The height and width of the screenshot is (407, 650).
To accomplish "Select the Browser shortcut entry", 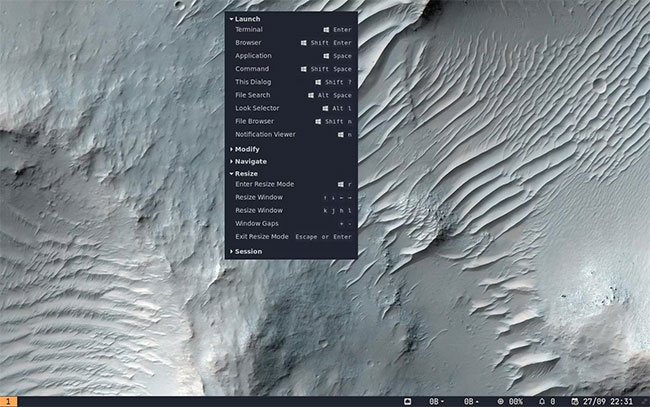I will pyautogui.click(x=291, y=43).
